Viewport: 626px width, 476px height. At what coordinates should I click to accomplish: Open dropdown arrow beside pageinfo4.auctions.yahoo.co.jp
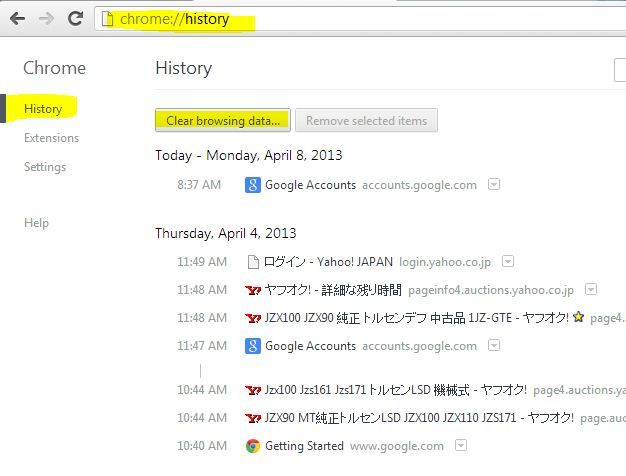[591, 290]
